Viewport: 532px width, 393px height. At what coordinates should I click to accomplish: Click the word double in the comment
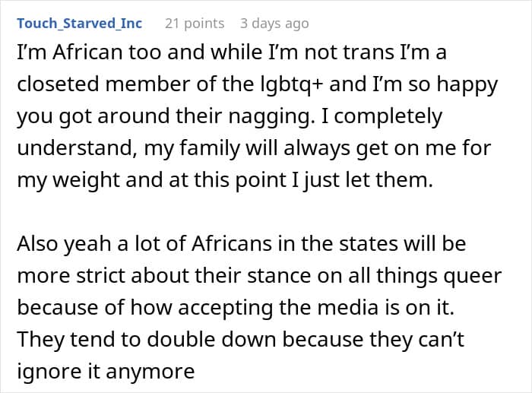click(x=181, y=339)
